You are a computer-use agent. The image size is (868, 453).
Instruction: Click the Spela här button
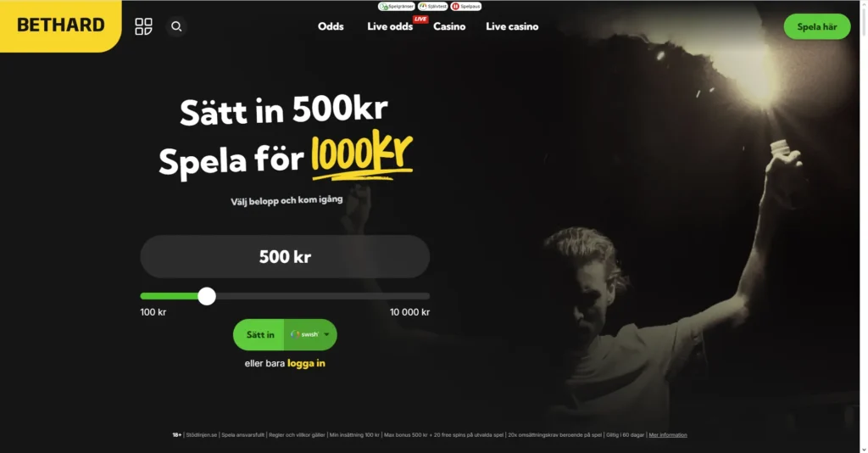pos(816,26)
